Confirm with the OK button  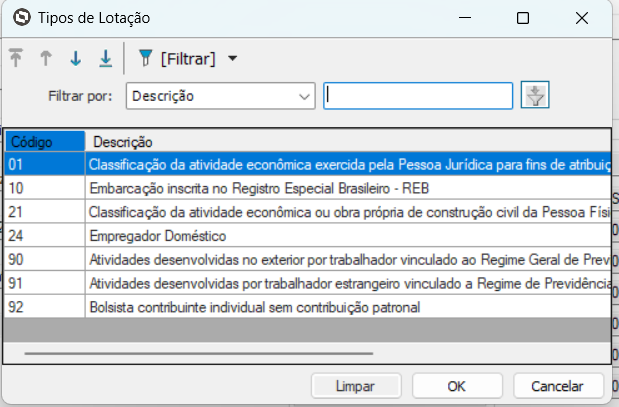click(457, 386)
